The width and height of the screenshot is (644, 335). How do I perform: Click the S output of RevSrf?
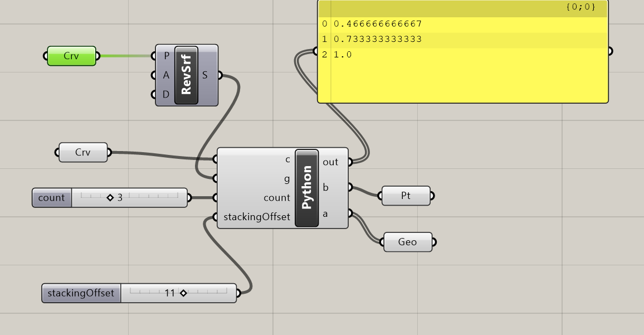[x=219, y=75]
